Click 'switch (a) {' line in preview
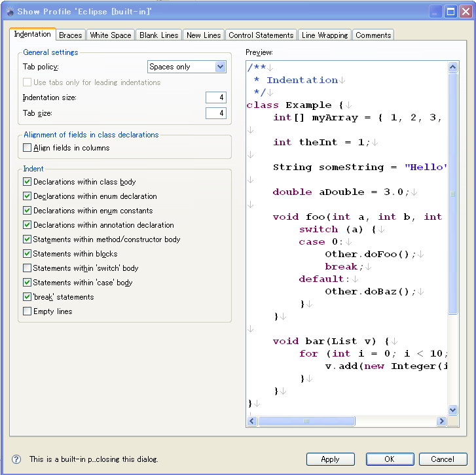This screenshot has height=475, width=476. [x=337, y=229]
